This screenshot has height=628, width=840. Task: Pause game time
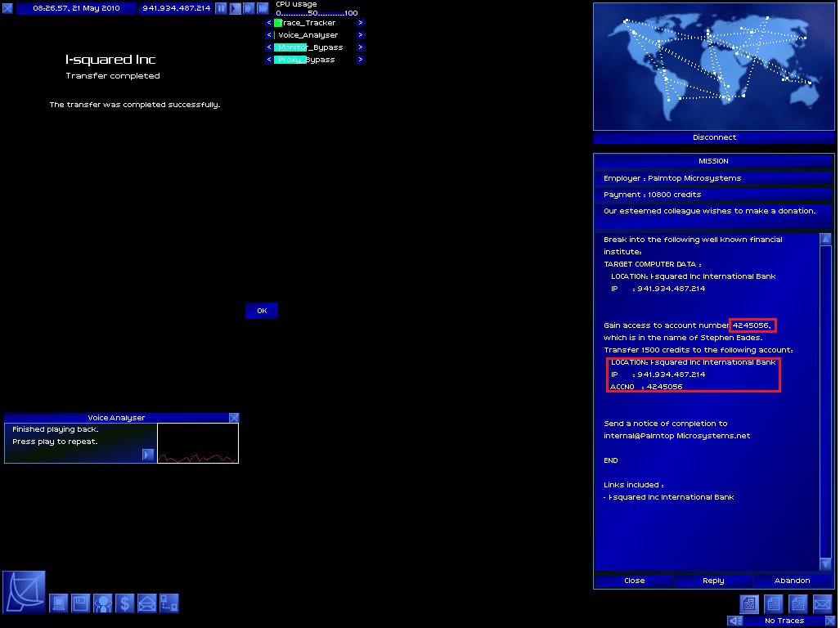222,8
